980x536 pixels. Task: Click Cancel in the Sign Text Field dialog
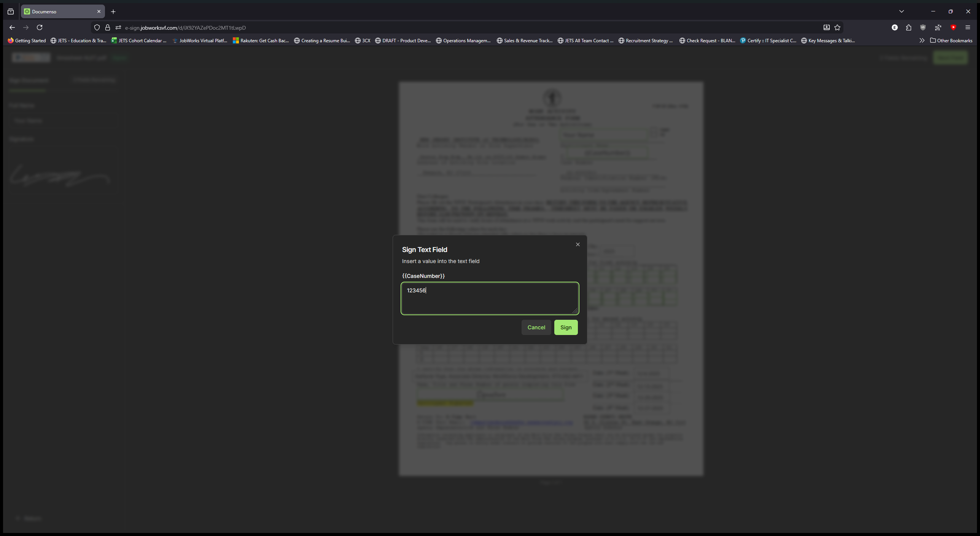click(536, 327)
